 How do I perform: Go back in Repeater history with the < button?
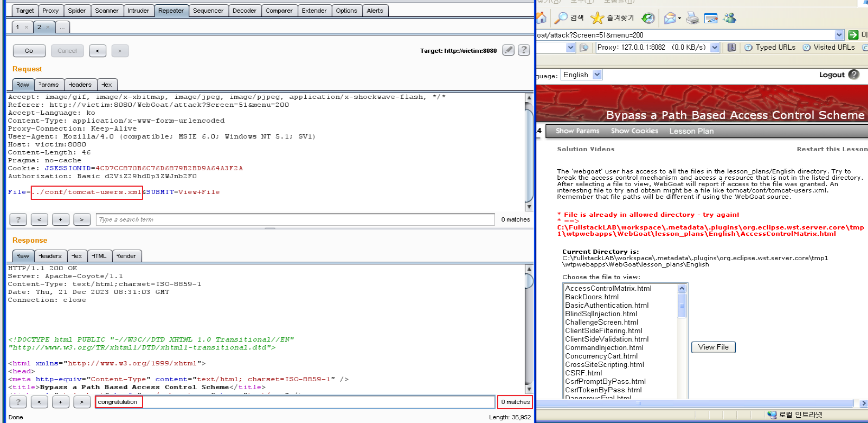(97, 51)
